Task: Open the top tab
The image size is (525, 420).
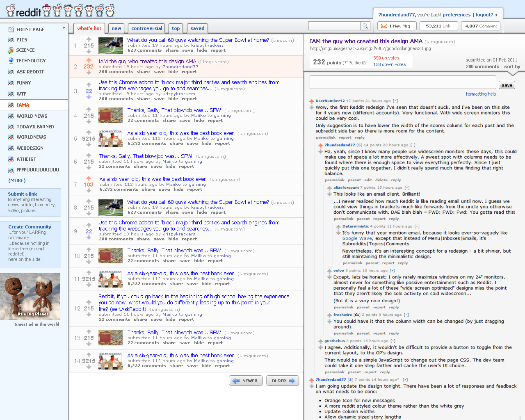Action: tap(176, 28)
